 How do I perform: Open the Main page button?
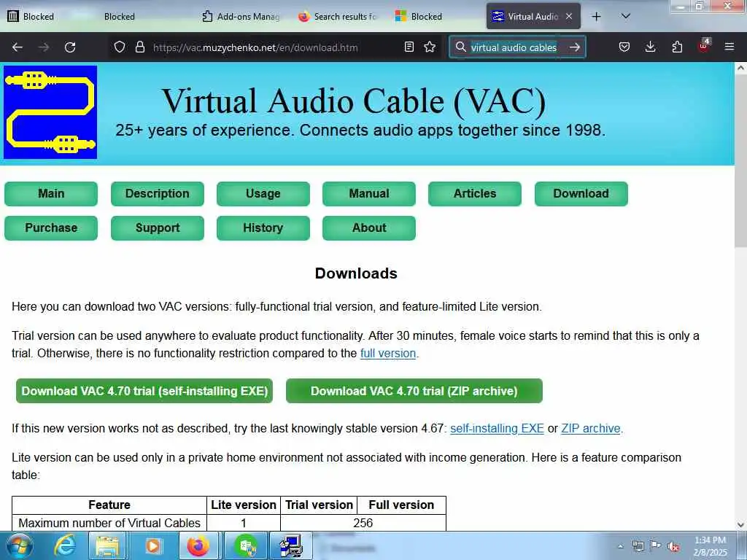pyautogui.click(x=51, y=194)
